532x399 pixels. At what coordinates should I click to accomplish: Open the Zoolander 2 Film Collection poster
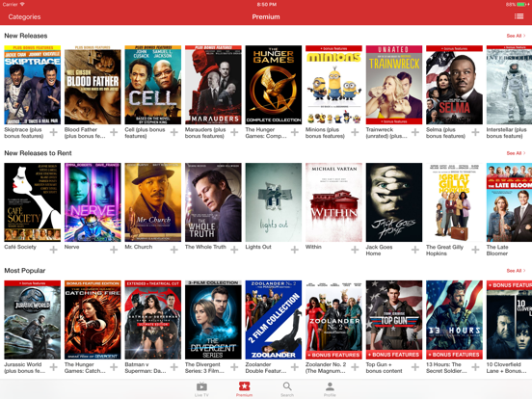pyautogui.click(x=274, y=320)
